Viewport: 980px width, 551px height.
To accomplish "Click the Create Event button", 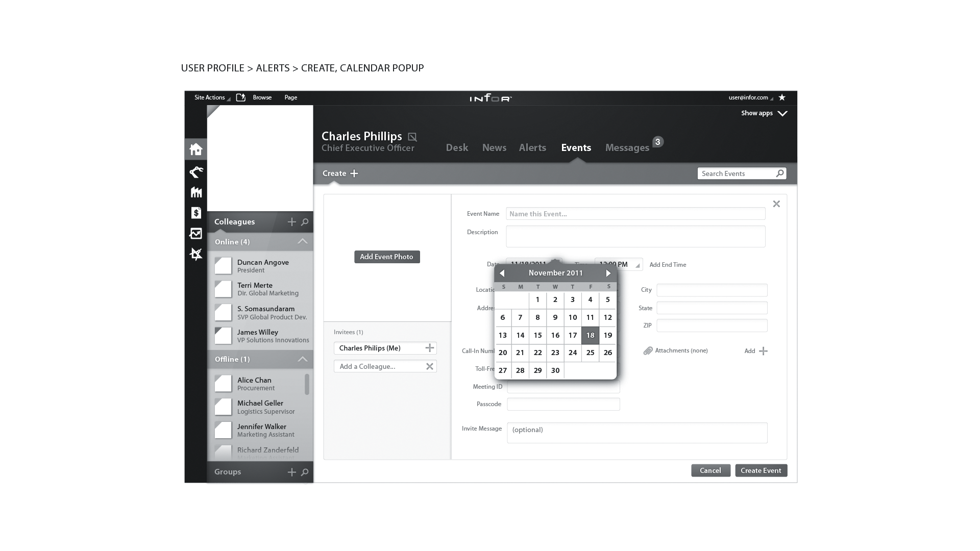I will click(761, 470).
